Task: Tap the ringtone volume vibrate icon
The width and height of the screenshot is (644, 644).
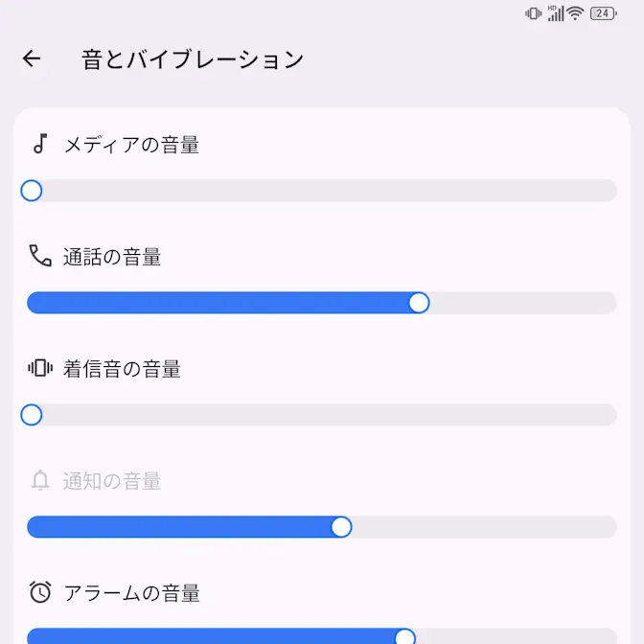Action: point(39,368)
